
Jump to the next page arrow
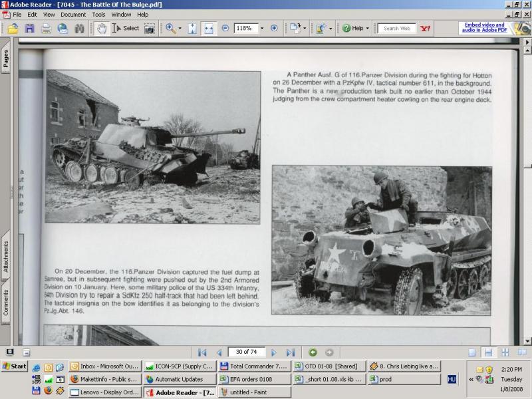pyautogui.click(x=273, y=352)
